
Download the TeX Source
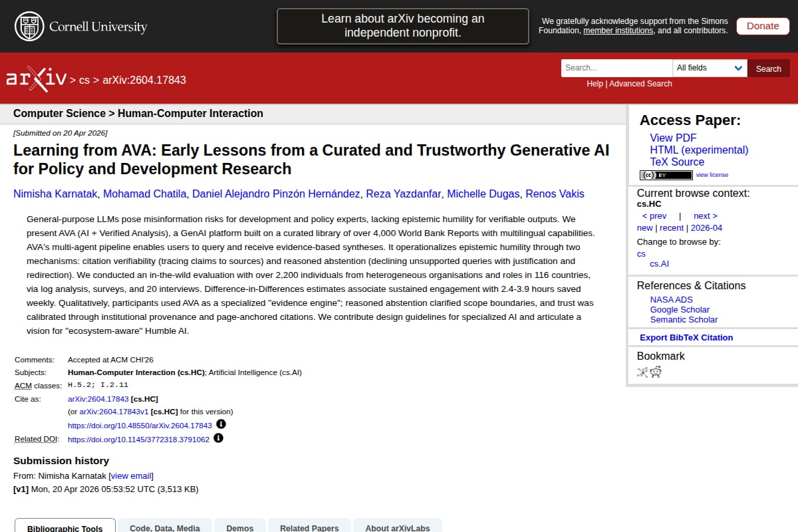click(677, 162)
